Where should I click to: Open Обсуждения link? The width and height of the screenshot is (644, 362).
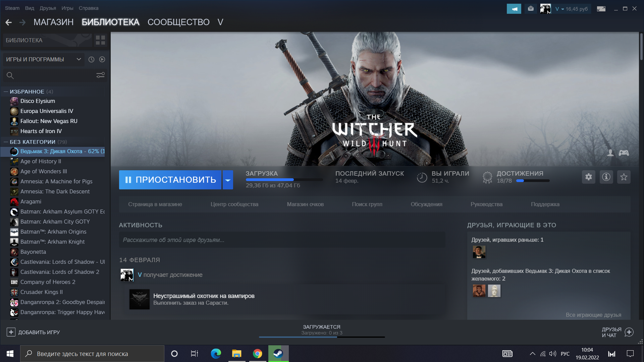click(x=426, y=204)
